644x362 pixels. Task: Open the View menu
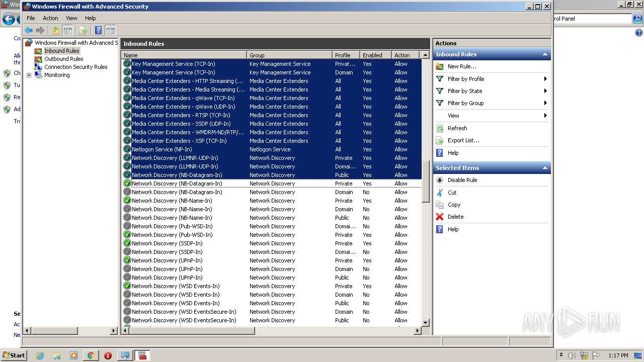[72, 18]
